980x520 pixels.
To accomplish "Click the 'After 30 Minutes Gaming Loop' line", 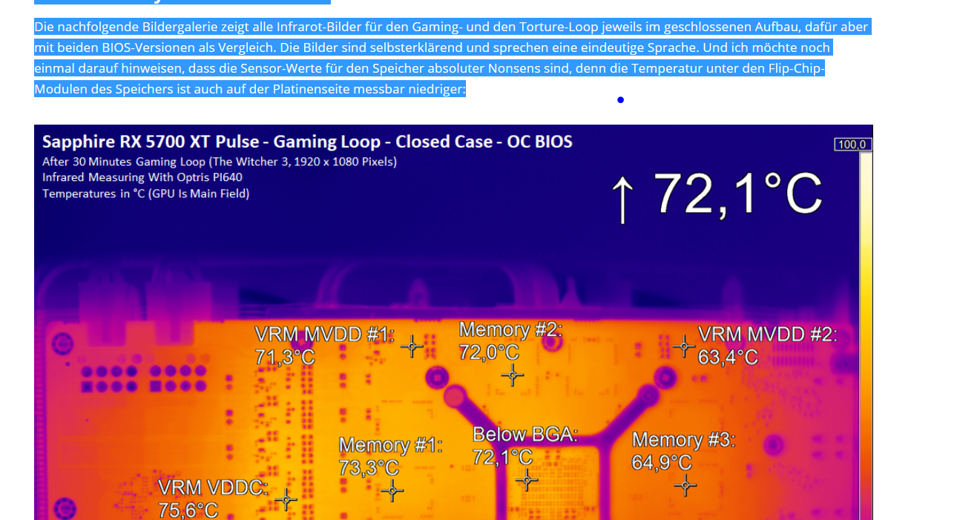I will (220, 161).
